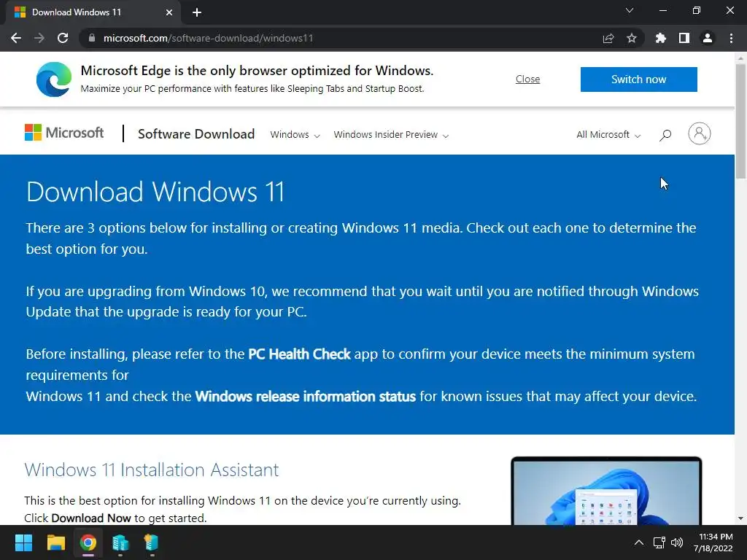
Task: Click the Microsoft Edge logo in banner
Action: pyautogui.click(x=54, y=79)
